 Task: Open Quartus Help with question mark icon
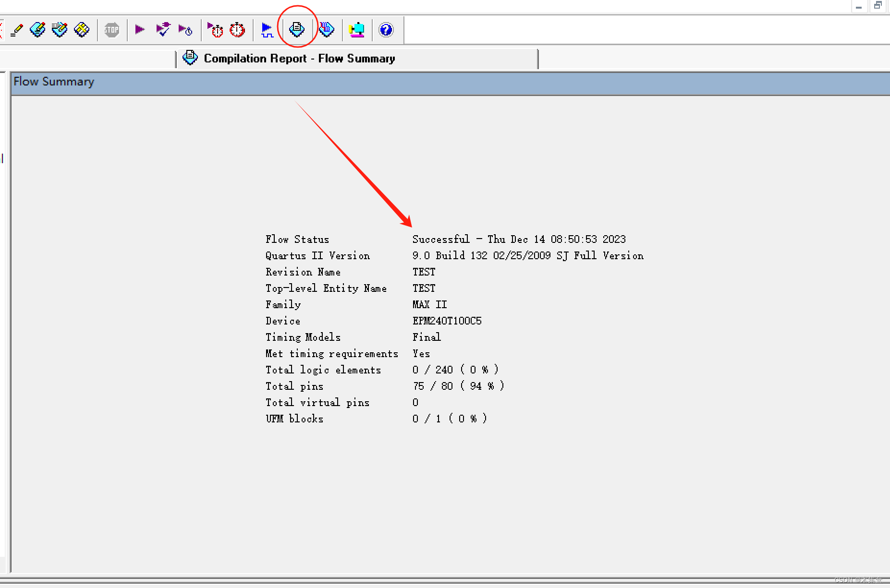386,30
